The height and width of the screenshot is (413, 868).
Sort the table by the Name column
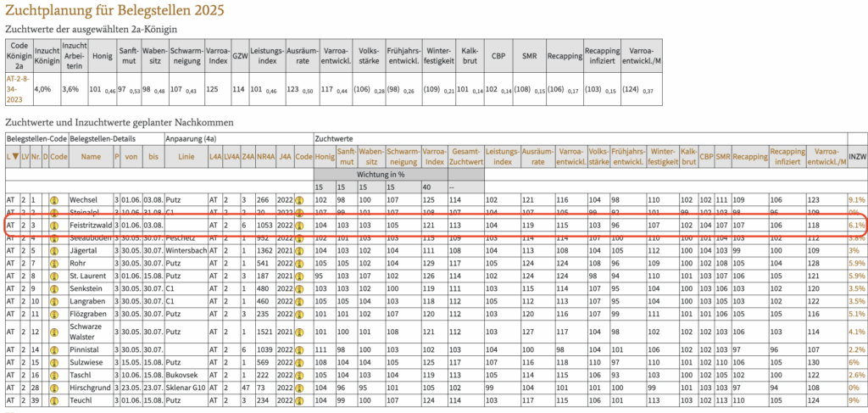click(91, 157)
